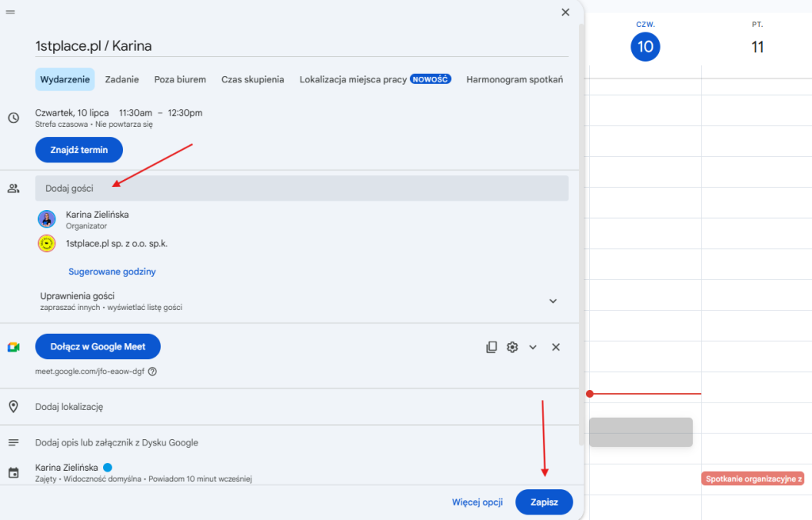Click day 10 in calendar header
The image size is (812, 520).
coord(645,47)
